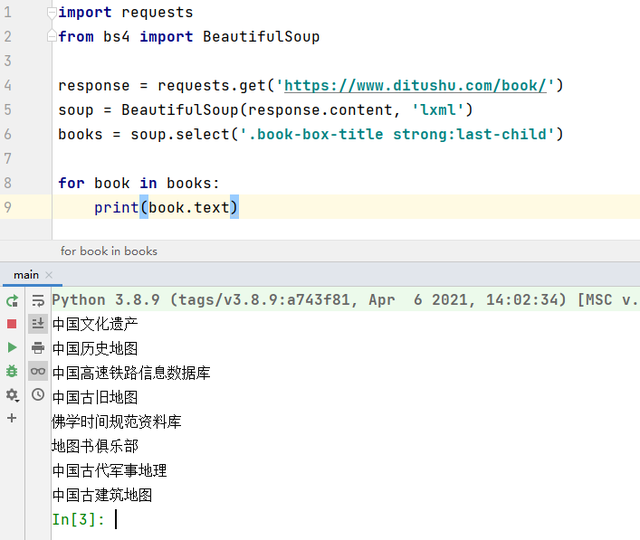The height and width of the screenshot is (540, 640).
Task: Click output line 中国古建筑地图
Action: click(x=102, y=495)
